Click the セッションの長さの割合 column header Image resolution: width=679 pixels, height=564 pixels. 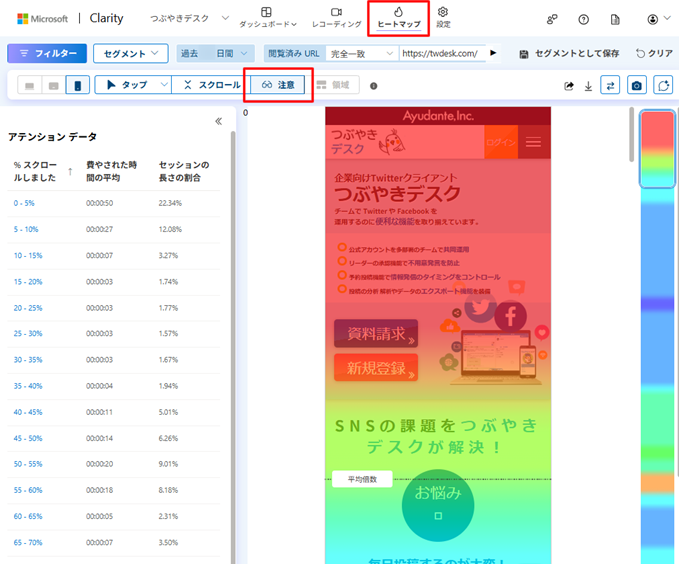click(184, 171)
